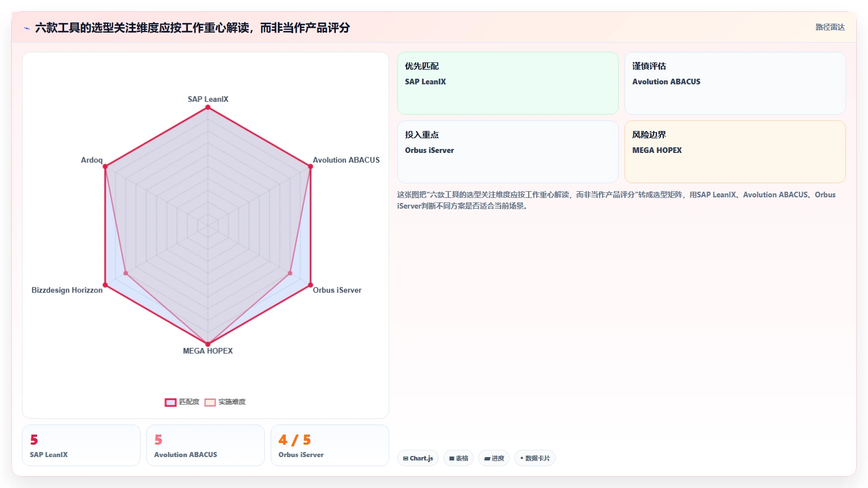868x488 pixels.
Task: Click the Bizzdesign Horizzon outer radar point
Action: (105, 285)
